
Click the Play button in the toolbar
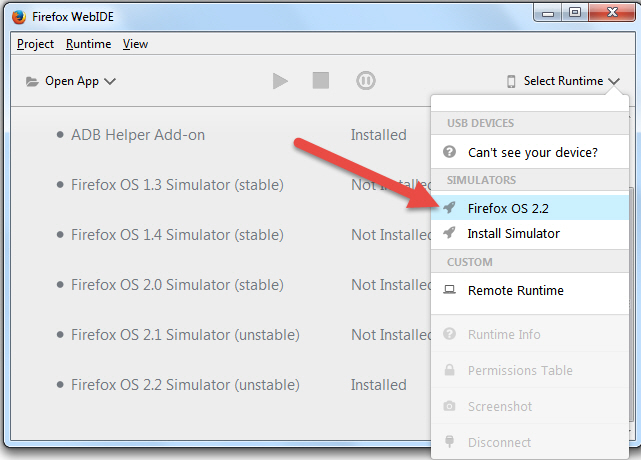[280, 81]
